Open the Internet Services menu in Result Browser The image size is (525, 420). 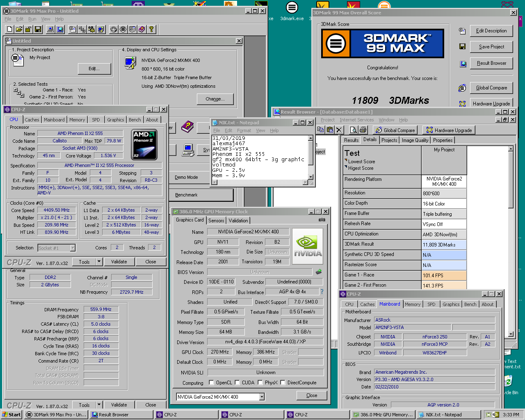pyautogui.click(x=356, y=120)
